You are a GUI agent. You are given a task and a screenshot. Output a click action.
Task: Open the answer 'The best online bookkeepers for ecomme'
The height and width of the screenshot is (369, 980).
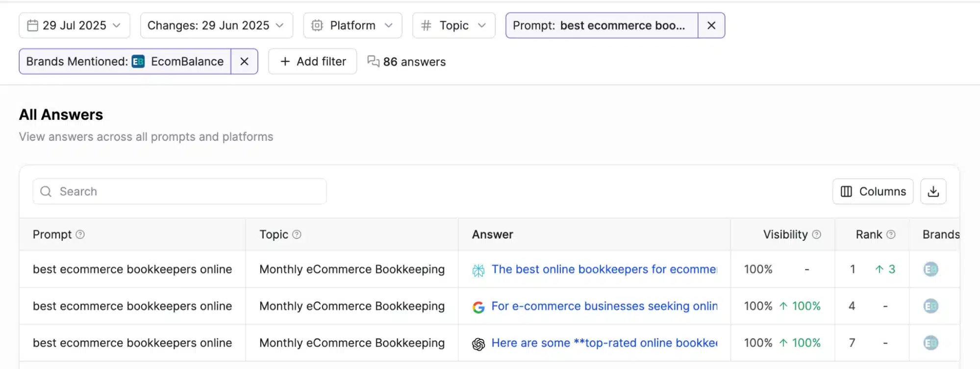604,269
